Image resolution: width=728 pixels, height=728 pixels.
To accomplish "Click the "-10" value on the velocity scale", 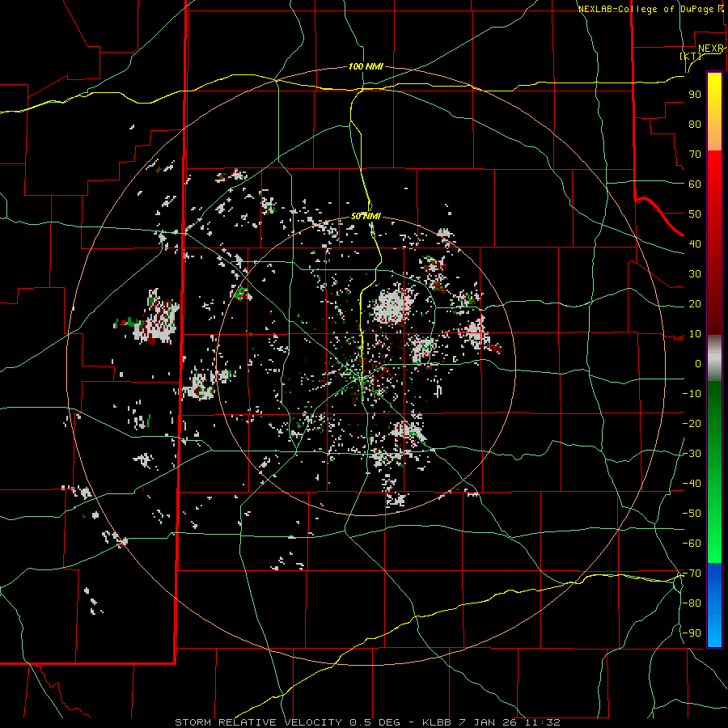I will click(692, 394).
